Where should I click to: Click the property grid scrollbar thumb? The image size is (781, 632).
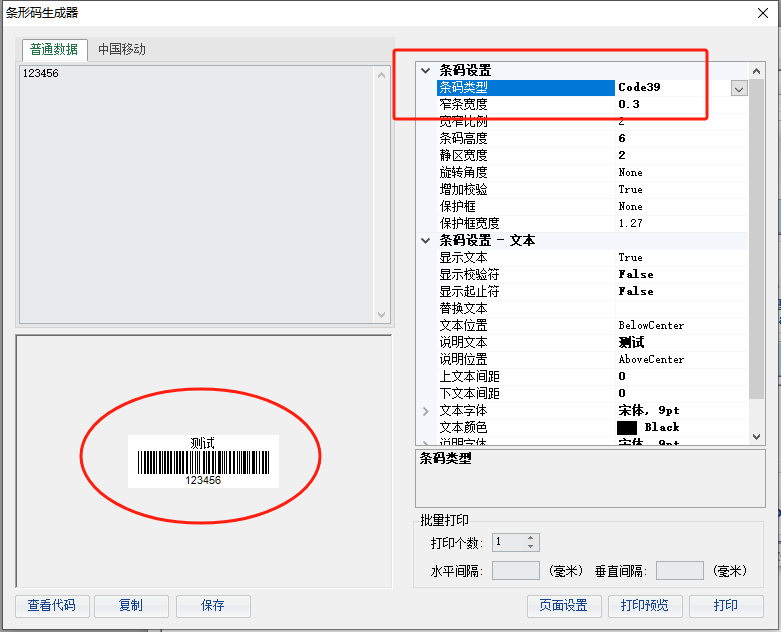pyautogui.click(x=756, y=239)
